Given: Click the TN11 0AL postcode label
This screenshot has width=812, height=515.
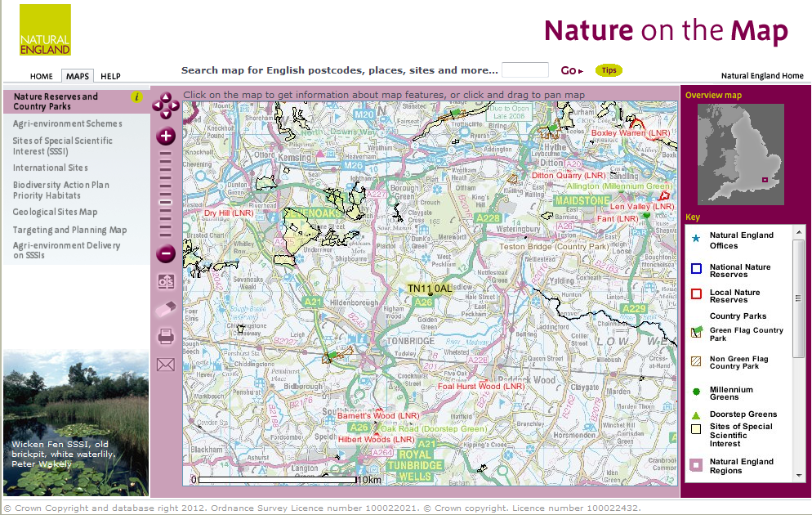Looking at the screenshot, I should (430, 289).
